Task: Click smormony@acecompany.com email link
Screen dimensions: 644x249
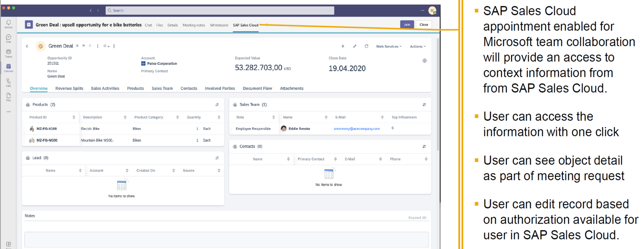Action: (357, 129)
